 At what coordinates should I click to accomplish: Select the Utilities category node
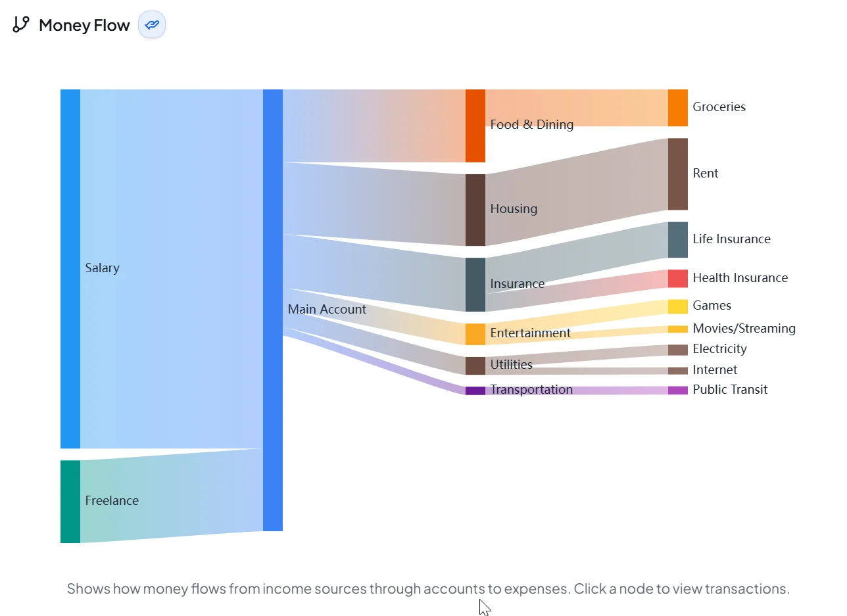(x=475, y=365)
